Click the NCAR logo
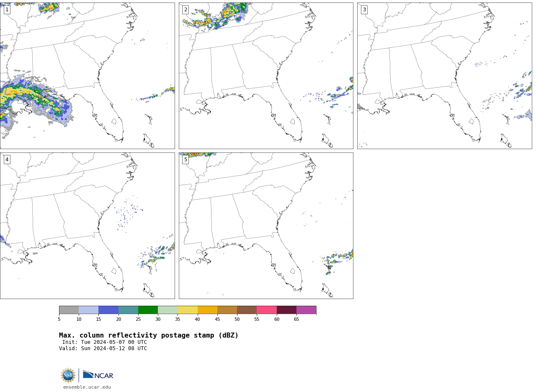 point(98,375)
